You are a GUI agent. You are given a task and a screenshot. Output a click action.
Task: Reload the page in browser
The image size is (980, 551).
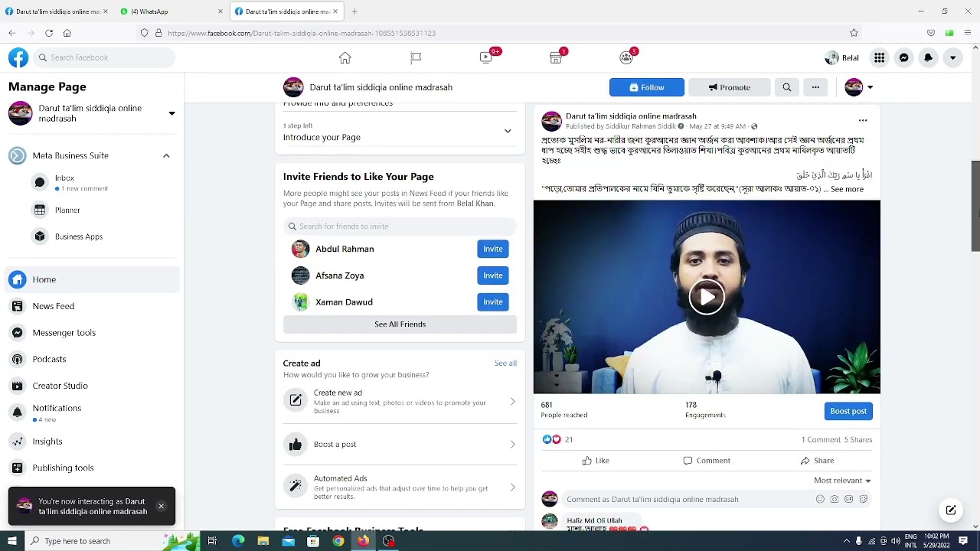[49, 33]
